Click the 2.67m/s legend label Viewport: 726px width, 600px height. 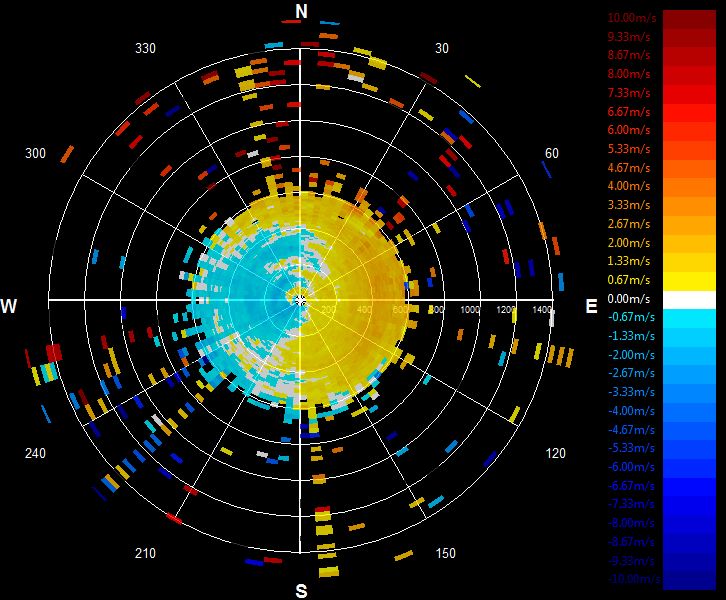[629, 224]
